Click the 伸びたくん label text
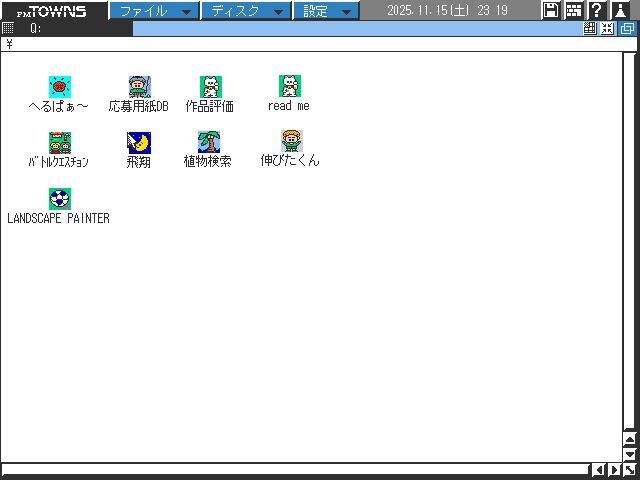This screenshot has height=480, width=640. tap(290, 160)
